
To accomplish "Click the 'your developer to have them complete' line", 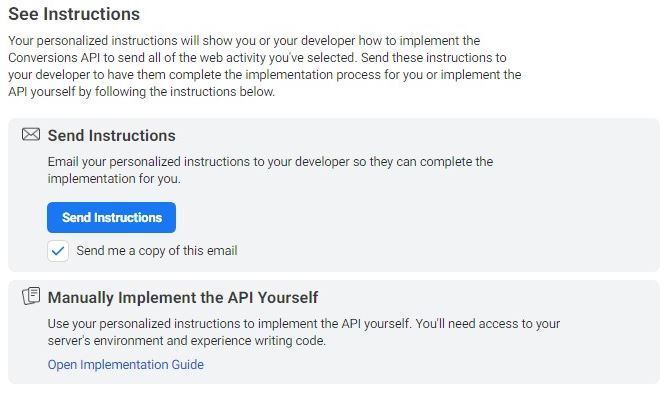I will [x=265, y=75].
